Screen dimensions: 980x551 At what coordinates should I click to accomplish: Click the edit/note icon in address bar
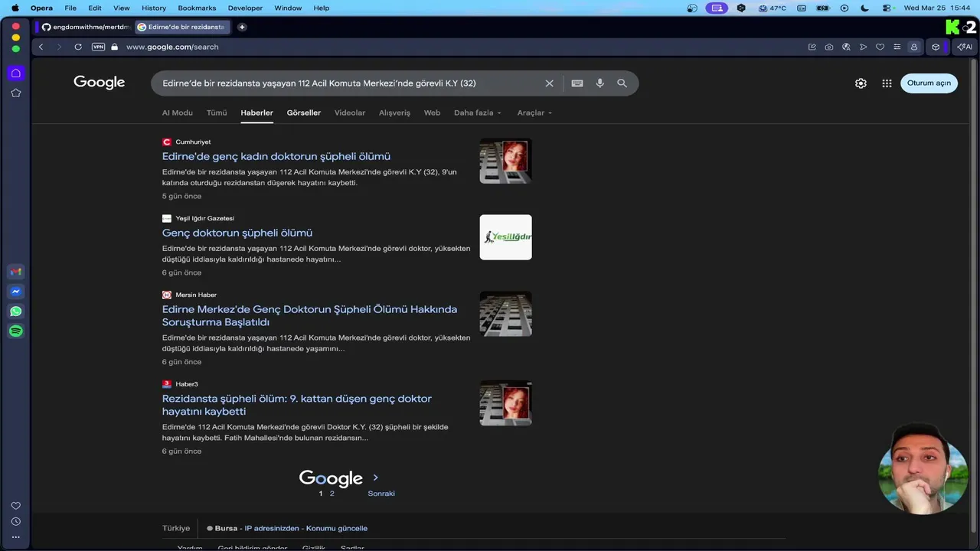(812, 47)
